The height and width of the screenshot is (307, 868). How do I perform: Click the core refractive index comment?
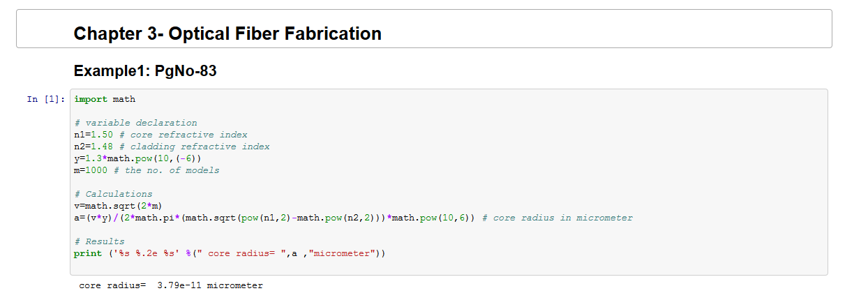point(183,135)
